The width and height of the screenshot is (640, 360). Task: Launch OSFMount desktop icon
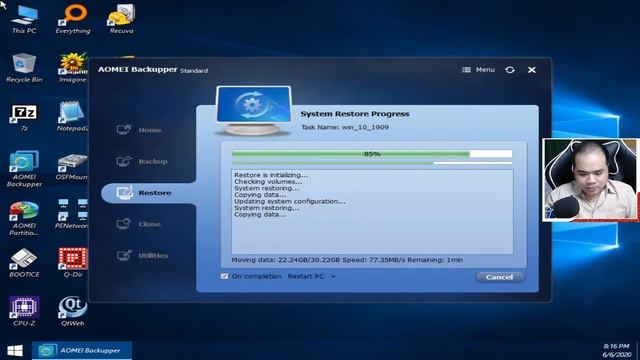click(x=72, y=167)
